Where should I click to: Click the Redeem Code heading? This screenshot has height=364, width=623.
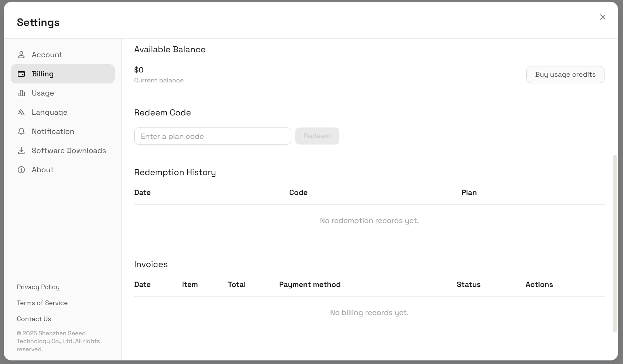(x=162, y=113)
